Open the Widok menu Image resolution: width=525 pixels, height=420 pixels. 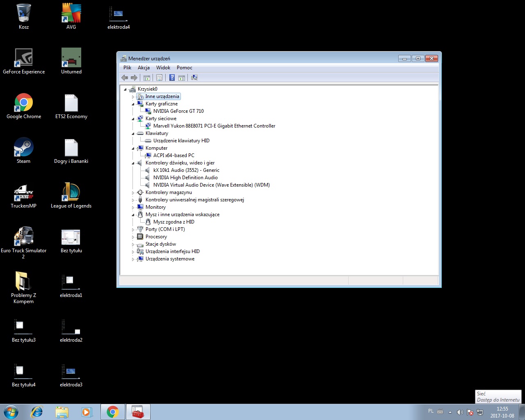163,68
